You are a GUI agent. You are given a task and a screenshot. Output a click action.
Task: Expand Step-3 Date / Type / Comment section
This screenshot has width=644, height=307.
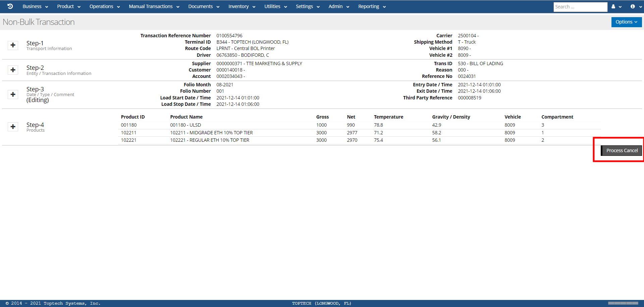coord(13,94)
